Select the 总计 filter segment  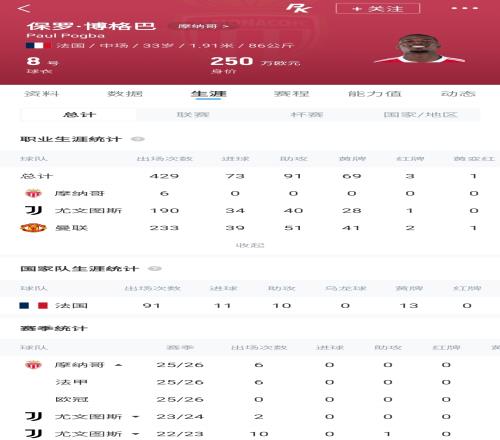coord(79,115)
